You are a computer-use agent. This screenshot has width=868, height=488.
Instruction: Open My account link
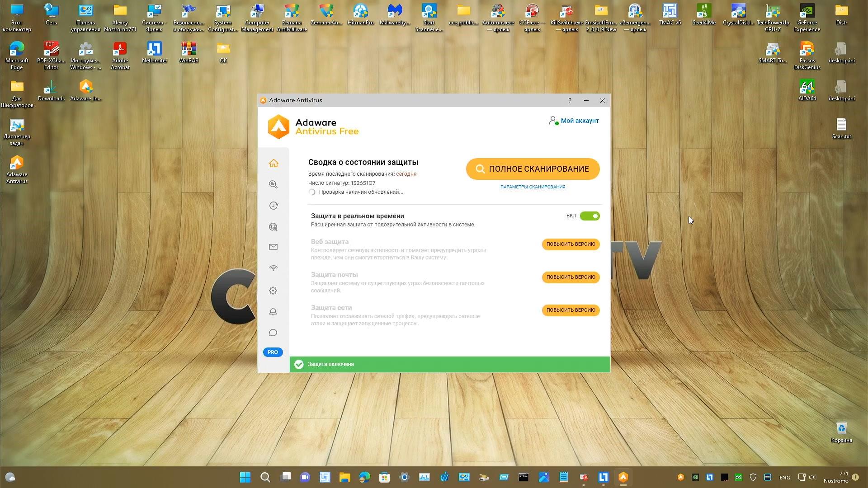(x=579, y=121)
